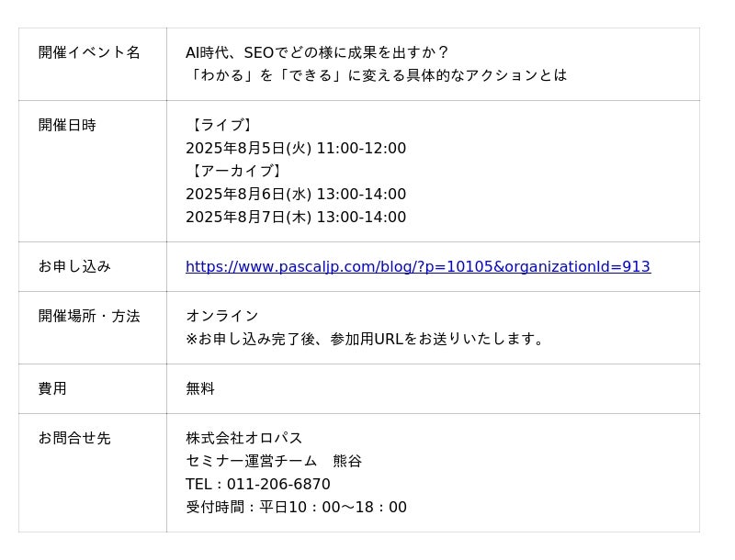
Task: Click the 【アーカイブ】 heading text
Action: click(x=234, y=171)
